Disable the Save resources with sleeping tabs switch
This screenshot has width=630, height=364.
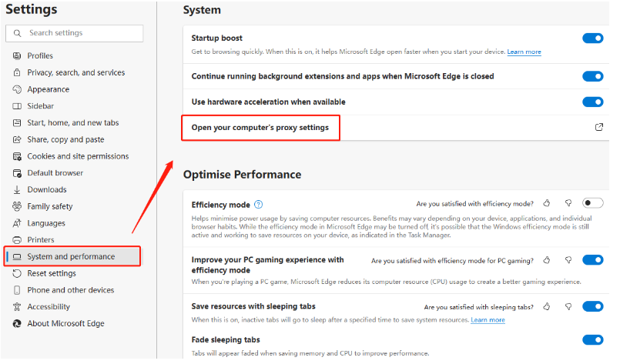592,306
